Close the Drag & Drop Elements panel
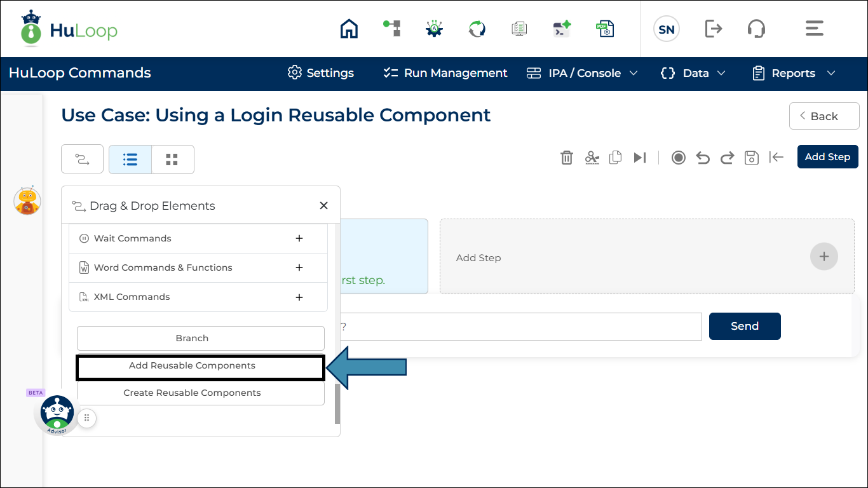868x488 pixels. (323, 205)
